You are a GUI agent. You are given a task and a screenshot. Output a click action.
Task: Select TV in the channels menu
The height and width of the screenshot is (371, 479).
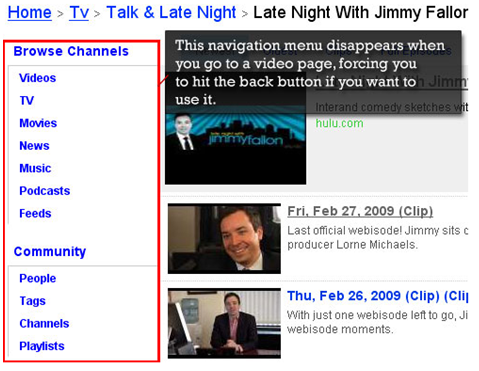point(27,100)
